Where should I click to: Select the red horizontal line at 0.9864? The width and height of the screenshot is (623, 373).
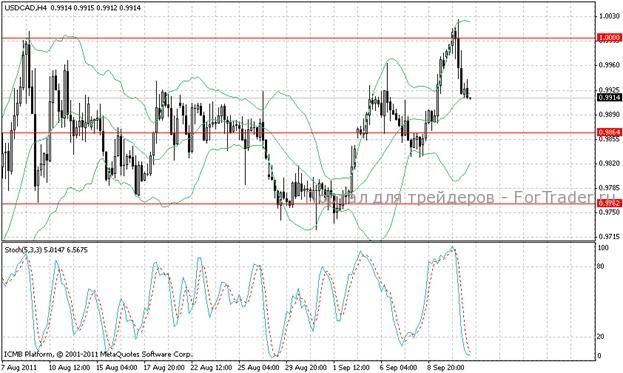click(x=298, y=133)
